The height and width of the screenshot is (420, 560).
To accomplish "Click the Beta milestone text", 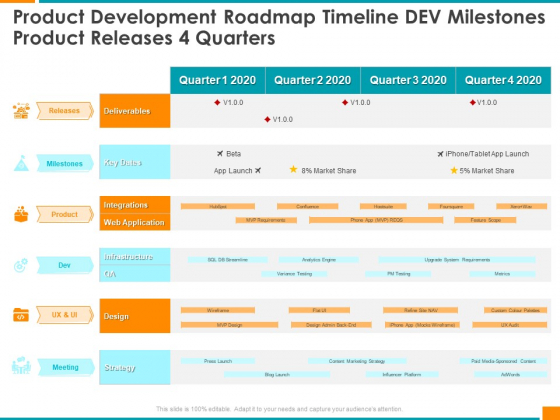I will coord(234,154).
